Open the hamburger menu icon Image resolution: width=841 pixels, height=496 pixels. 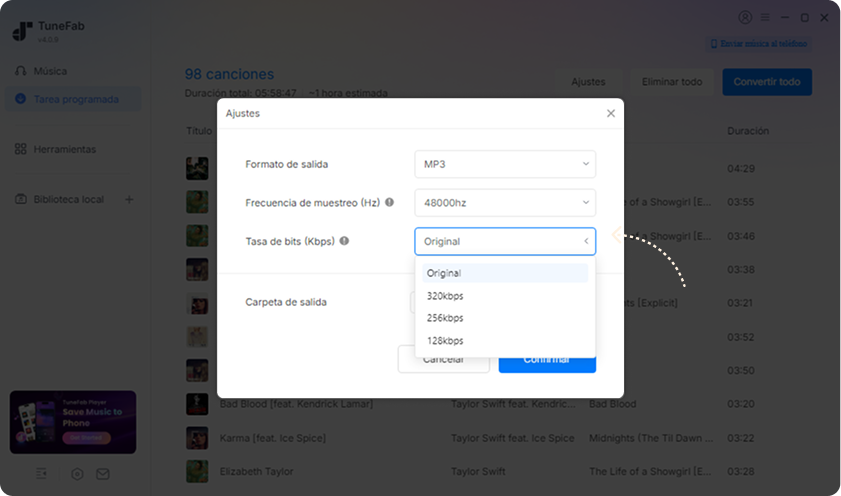765,17
